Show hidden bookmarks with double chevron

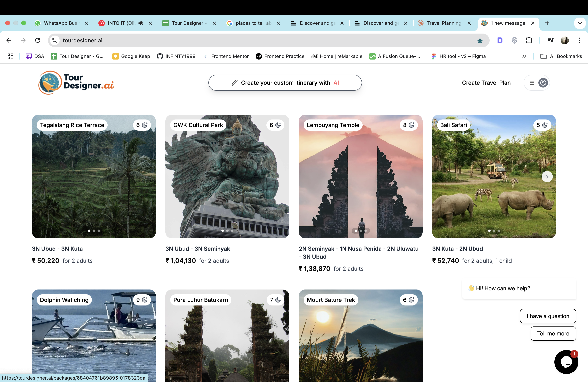(524, 56)
